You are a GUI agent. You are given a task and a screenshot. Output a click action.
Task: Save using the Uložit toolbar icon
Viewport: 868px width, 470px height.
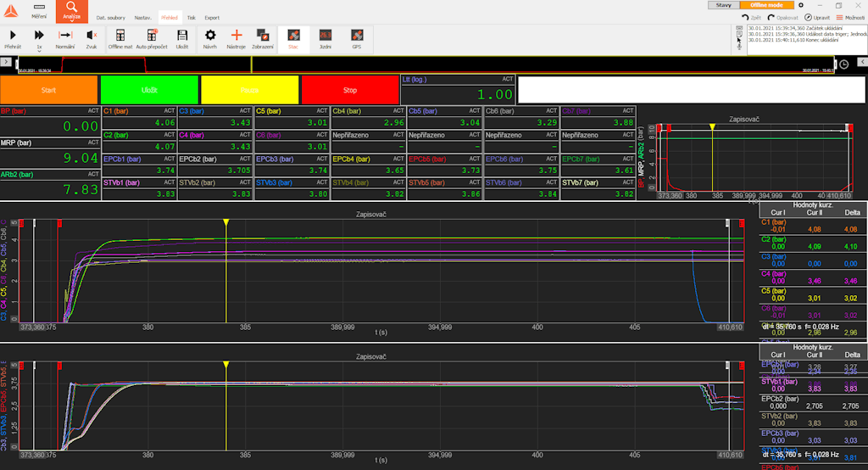pos(182,39)
